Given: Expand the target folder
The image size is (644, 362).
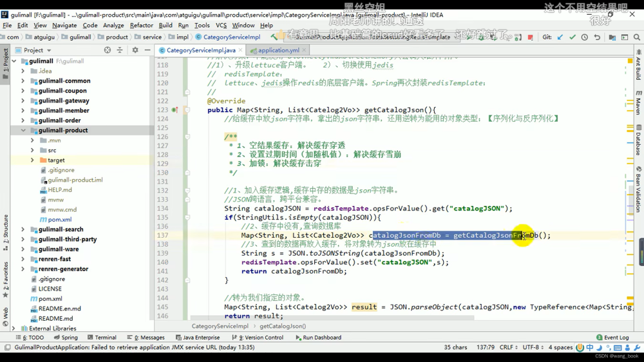Looking at the screenshot, I should pos(32,160).
